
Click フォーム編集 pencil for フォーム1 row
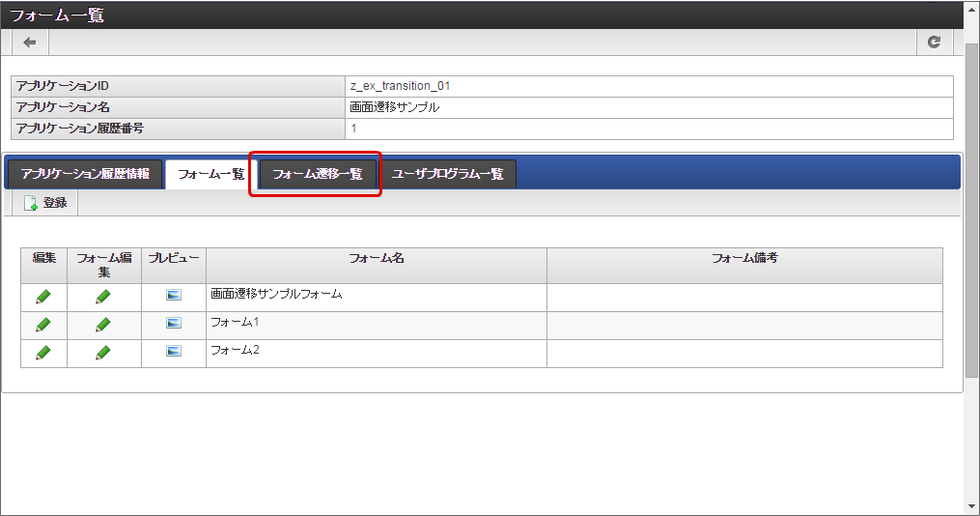(x=103, y=325)
